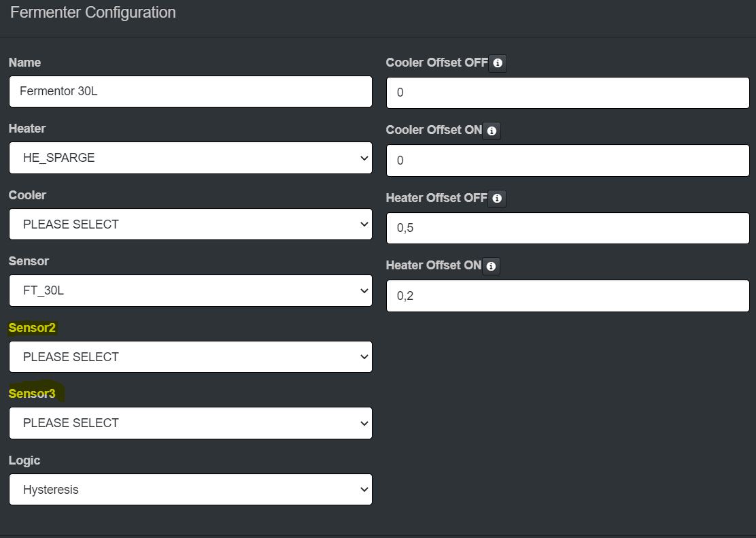The width and height of the screenshot is (756, 538).
Task: Open info tooltip for Heater Offset OFF
Action: pyautogui.click(x=497, y=199)
